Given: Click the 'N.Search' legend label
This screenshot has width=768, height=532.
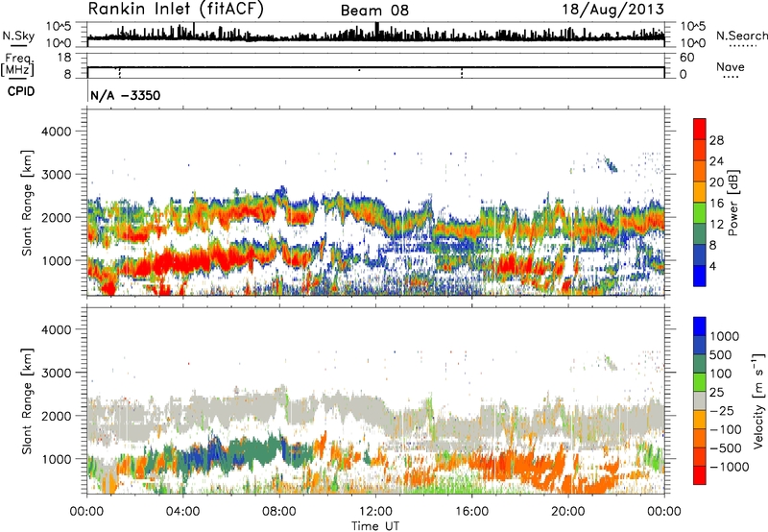Looking at the screenshot, I should (x=741, y=36).
